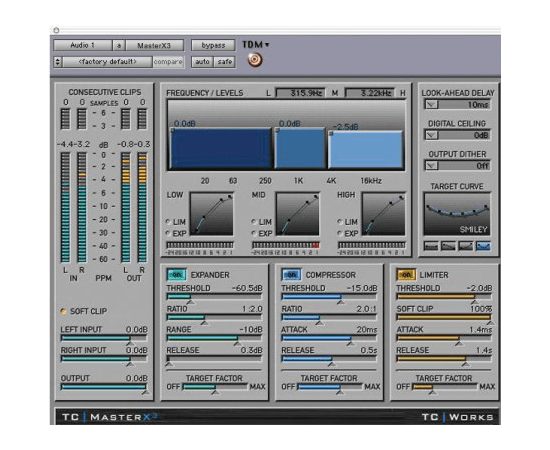This screenshot has width=550, height=450.
Task: Click the Smiley target curve display
Action: tap(457, 214)
